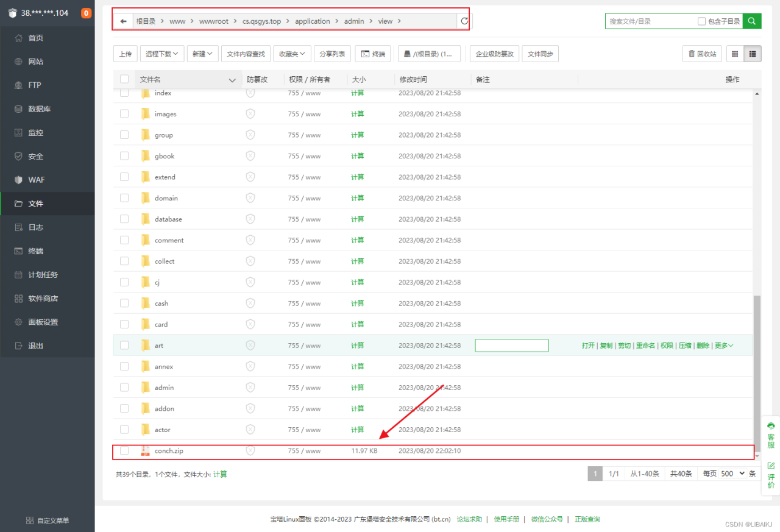780x532 pixels.
Task: Switch to list view layout icon
Action: (753, 54)
